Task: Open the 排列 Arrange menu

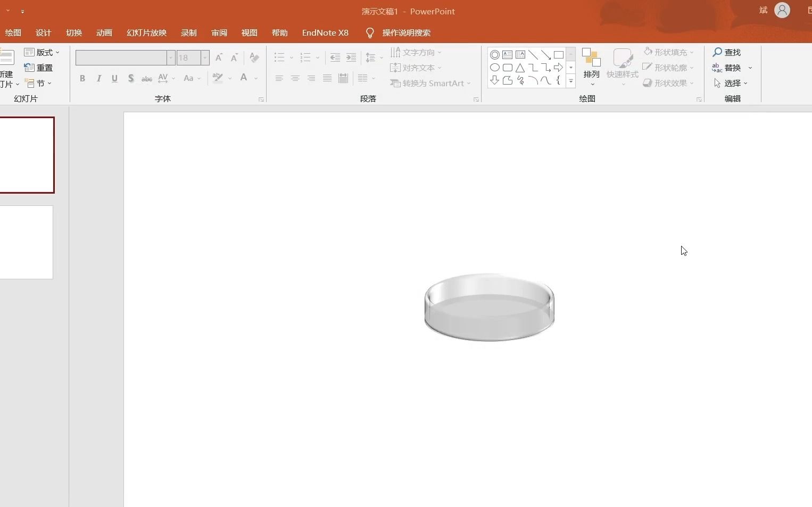Action: [x=592, y=67]
